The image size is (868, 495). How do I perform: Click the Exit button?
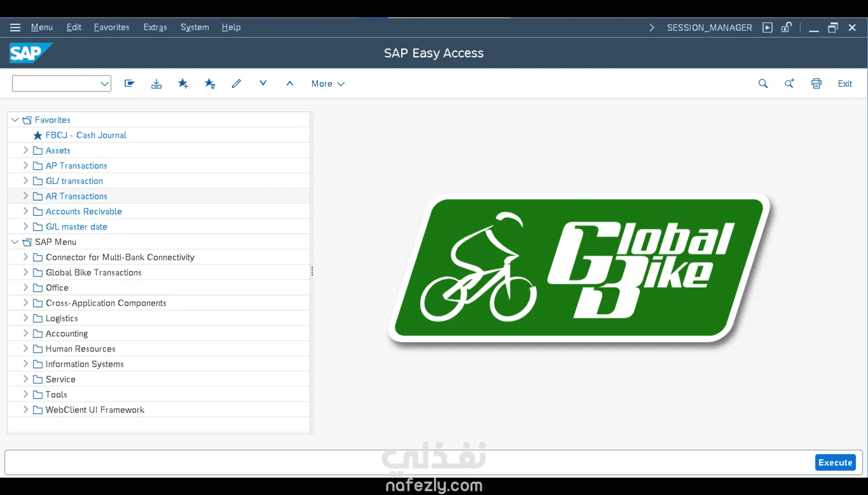coord(845,84)
